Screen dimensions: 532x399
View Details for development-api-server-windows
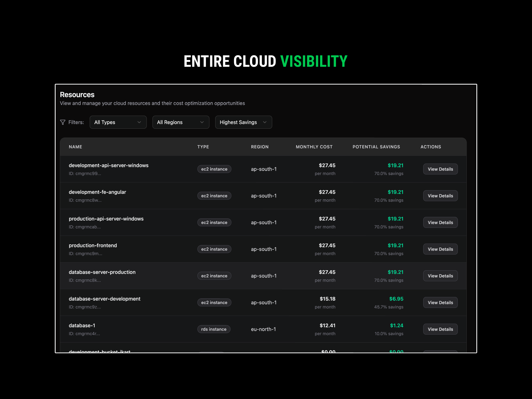(x=440, y=169)
